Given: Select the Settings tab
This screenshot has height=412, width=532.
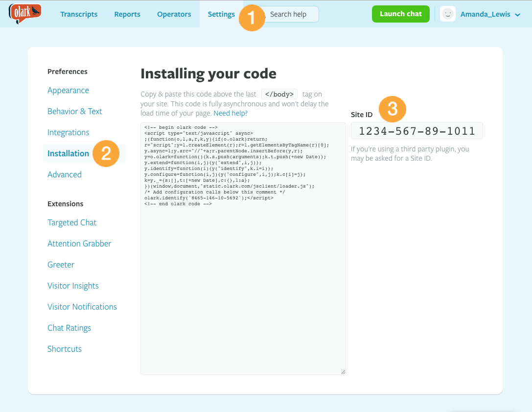Looking at the screenshot, I should (221, 14).
